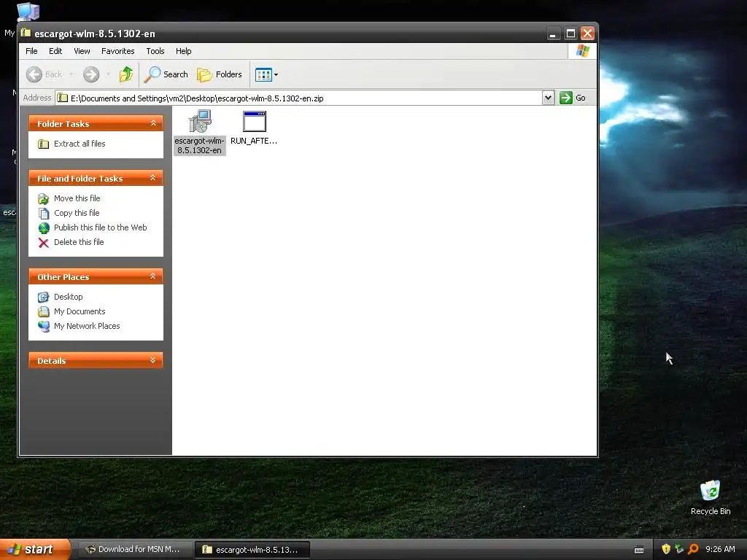Close the escargot-wlm window
747x560 pixels.
(587, 34)
